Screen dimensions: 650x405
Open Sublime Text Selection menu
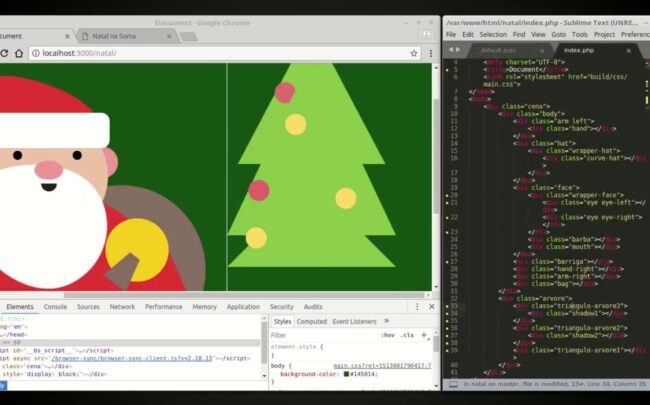pos(493,34)
